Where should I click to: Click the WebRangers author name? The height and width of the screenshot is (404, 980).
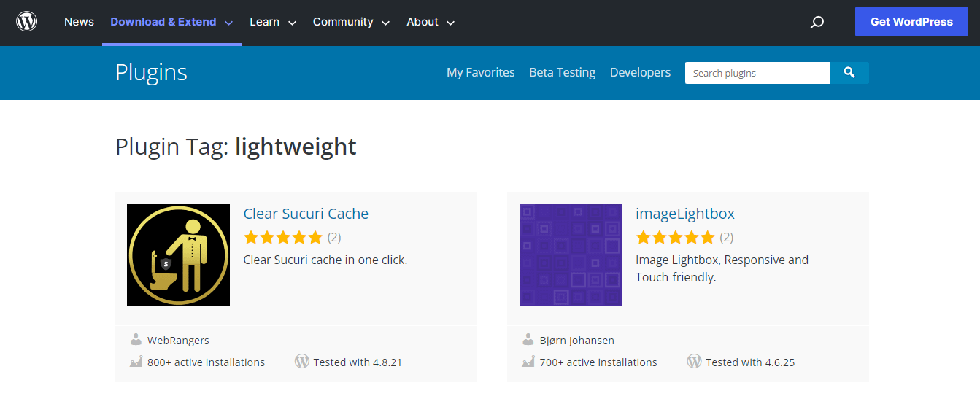[x=178, y=341]
